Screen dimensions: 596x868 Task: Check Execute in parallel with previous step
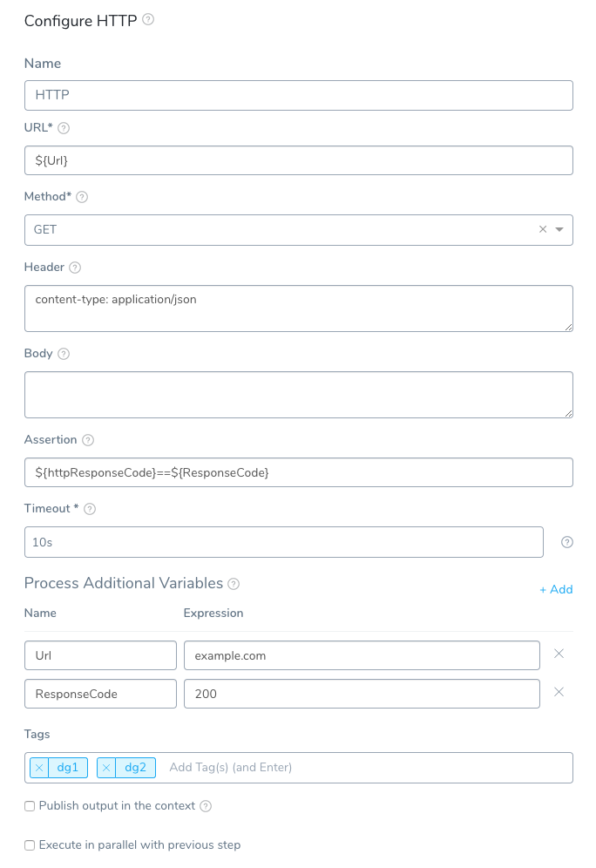(x=30, y=845)
